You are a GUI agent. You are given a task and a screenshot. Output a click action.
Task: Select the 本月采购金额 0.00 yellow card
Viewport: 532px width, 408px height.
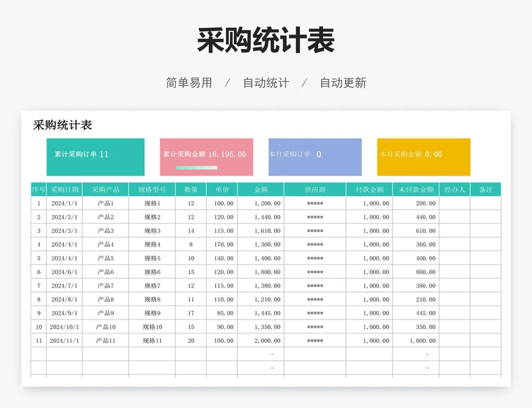pos(424,157)
